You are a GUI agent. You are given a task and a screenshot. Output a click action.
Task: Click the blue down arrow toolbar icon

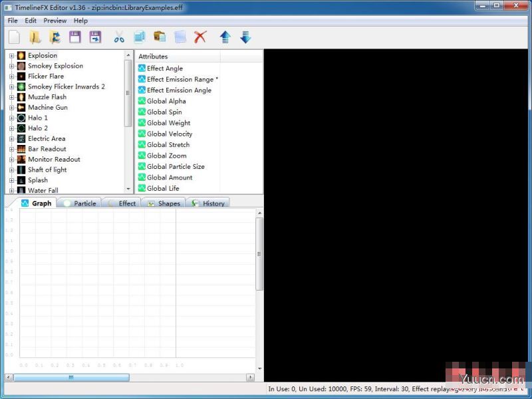click(x=245, y=37)
